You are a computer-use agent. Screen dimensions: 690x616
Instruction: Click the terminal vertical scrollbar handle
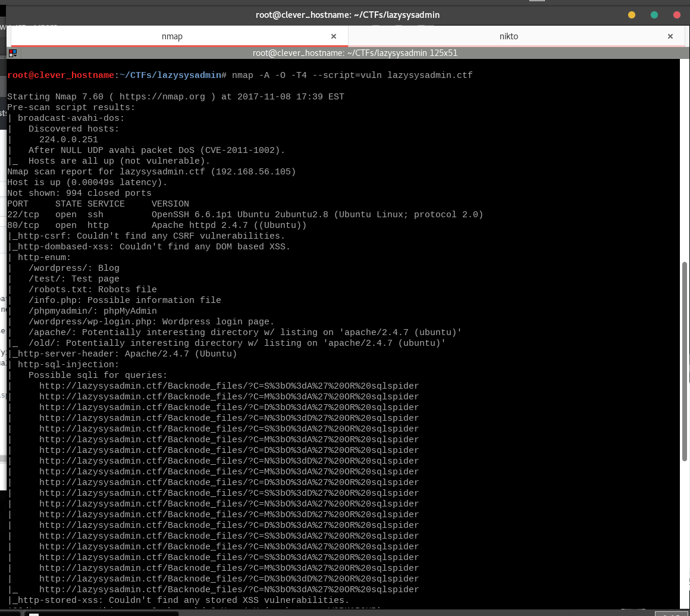684,361
